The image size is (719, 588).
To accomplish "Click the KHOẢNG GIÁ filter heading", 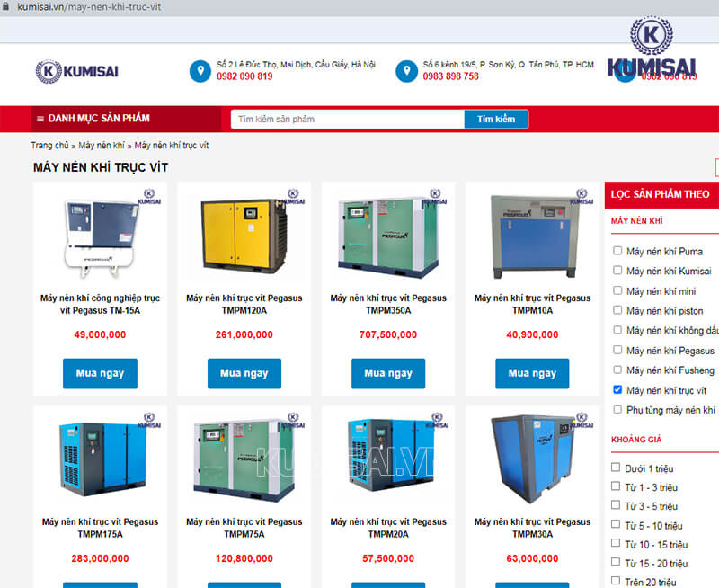I will [x=636, y=440].
